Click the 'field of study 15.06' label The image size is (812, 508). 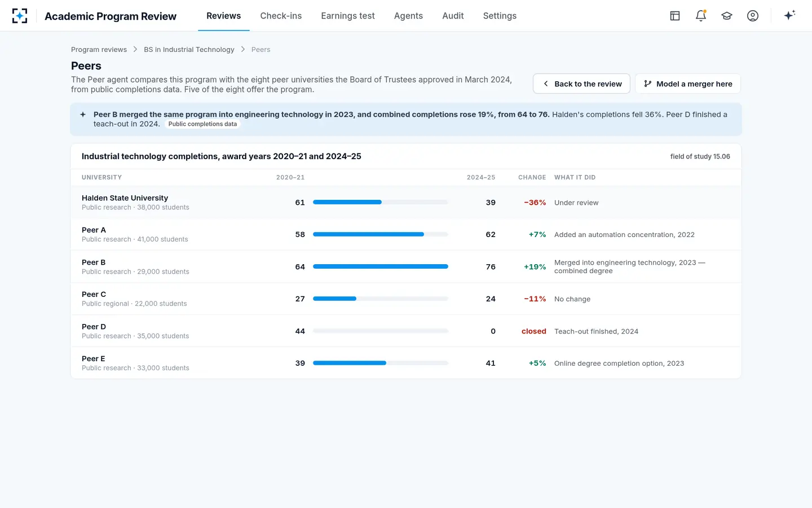point(700,156)
